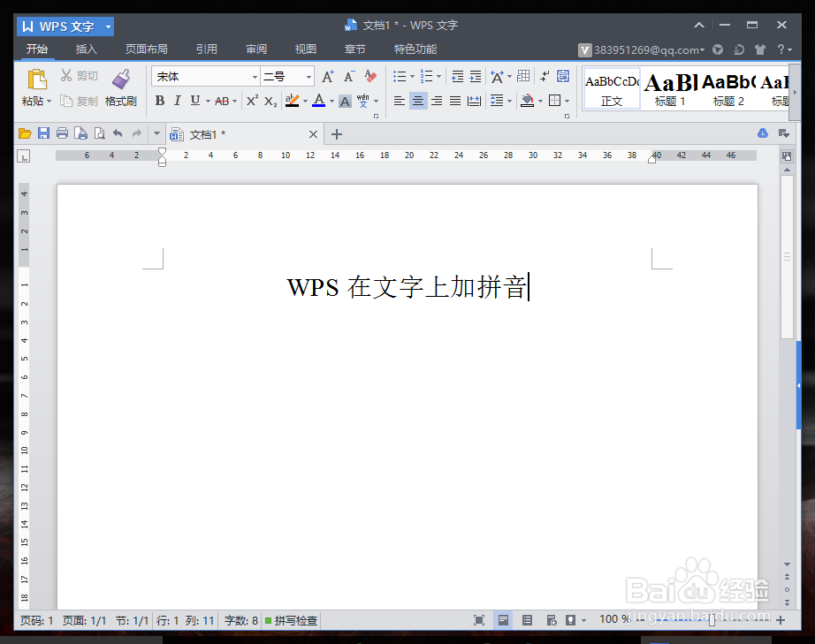Open the font color dropdown arrow
The image size is (815, 644).
(331, 102)
